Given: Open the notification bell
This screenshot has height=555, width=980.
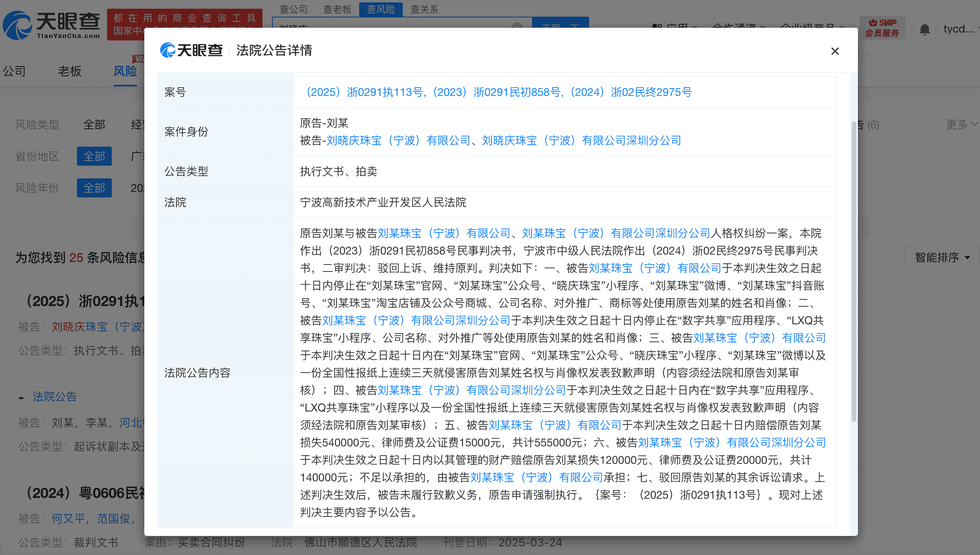Looking at the screenshot, I should point(925,28).
